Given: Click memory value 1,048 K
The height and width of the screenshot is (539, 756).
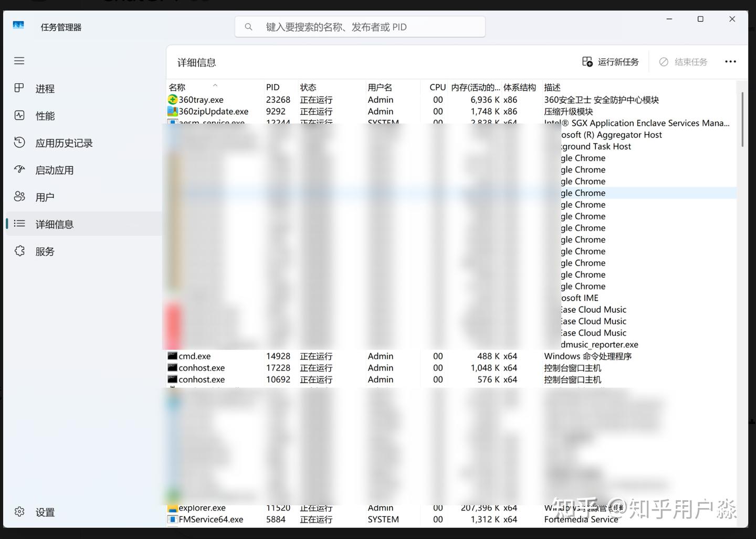Looking at the screenshot, I should [x=485, y=367].
